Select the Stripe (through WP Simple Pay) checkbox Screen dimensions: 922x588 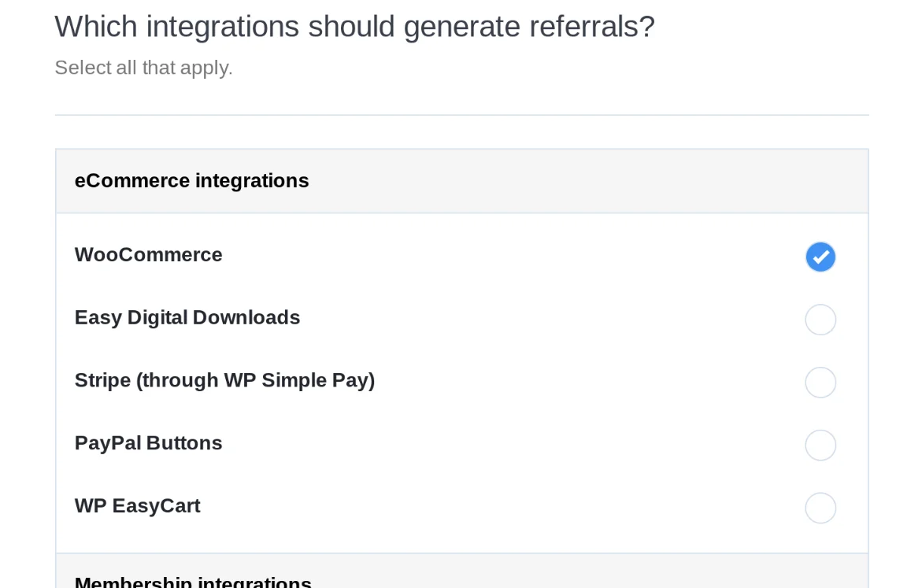click(x=820, y=383)
